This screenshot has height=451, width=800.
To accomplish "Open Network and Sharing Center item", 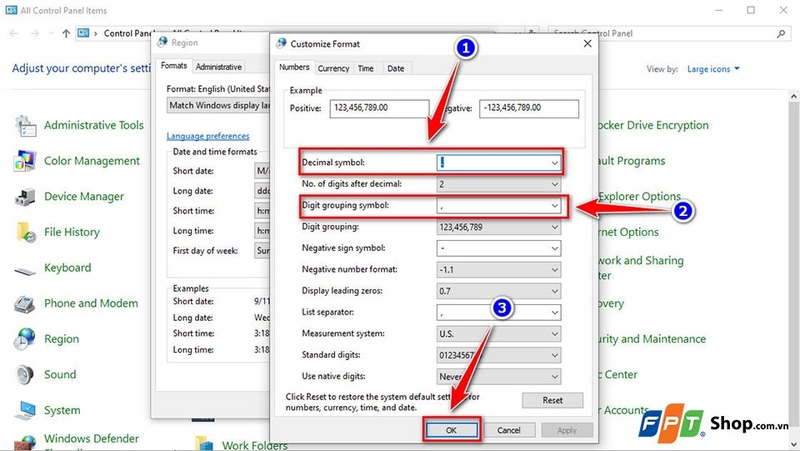I will tap(641, 268).
